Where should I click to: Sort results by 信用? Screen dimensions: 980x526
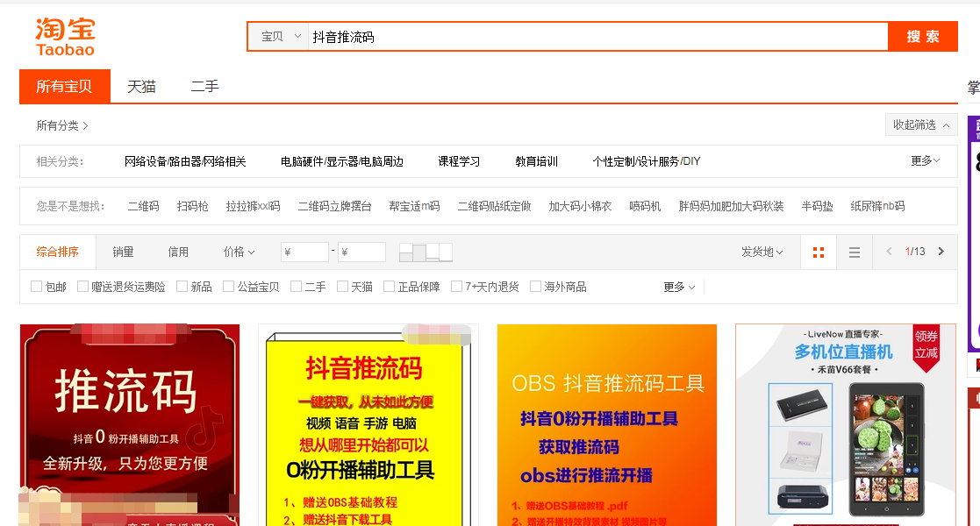click(x=178, y=252)
